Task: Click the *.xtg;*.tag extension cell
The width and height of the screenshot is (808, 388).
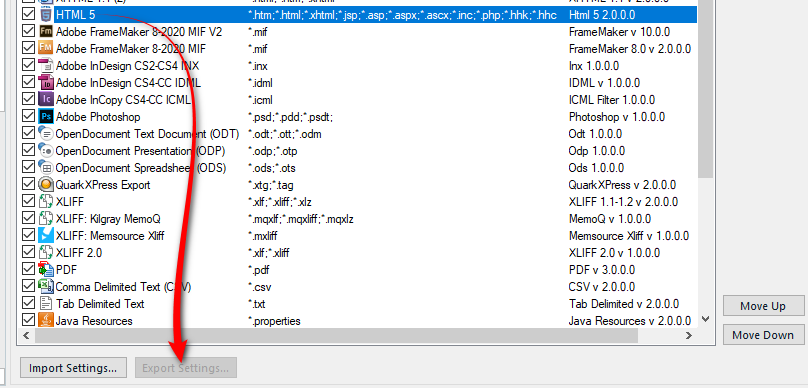Action: [x=271, y=185]
